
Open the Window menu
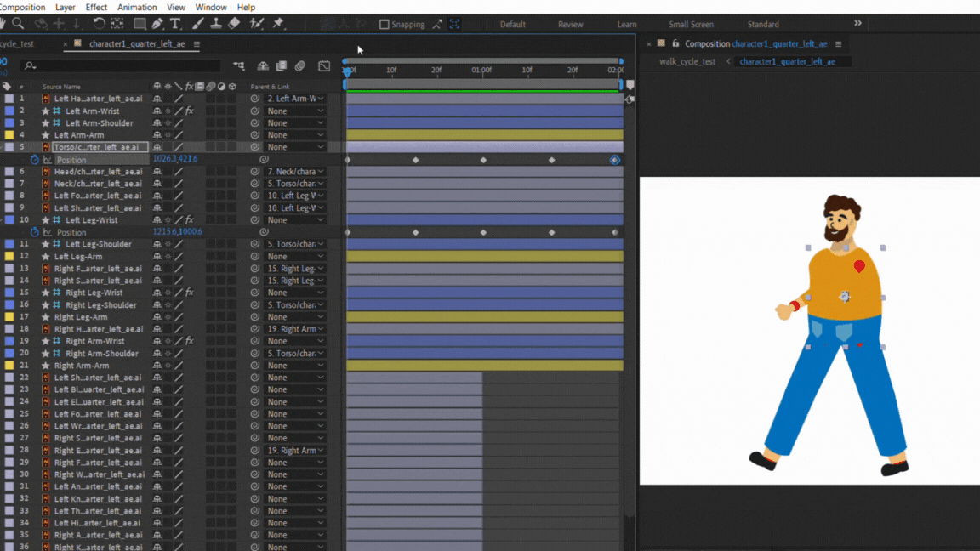211,8
